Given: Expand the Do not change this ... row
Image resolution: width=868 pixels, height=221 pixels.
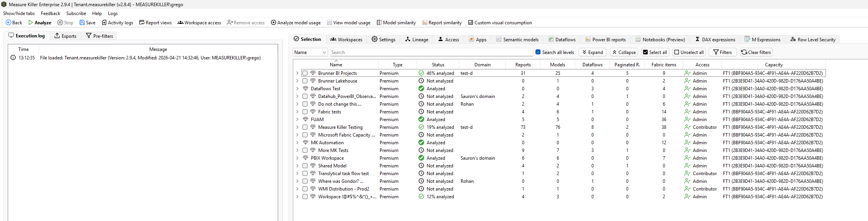Looking at the screenshot, I should (x=297, y=104).
